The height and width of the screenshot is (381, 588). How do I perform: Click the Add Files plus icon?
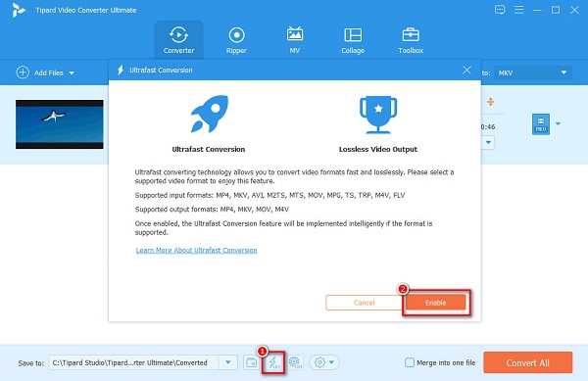click(23, 72)
